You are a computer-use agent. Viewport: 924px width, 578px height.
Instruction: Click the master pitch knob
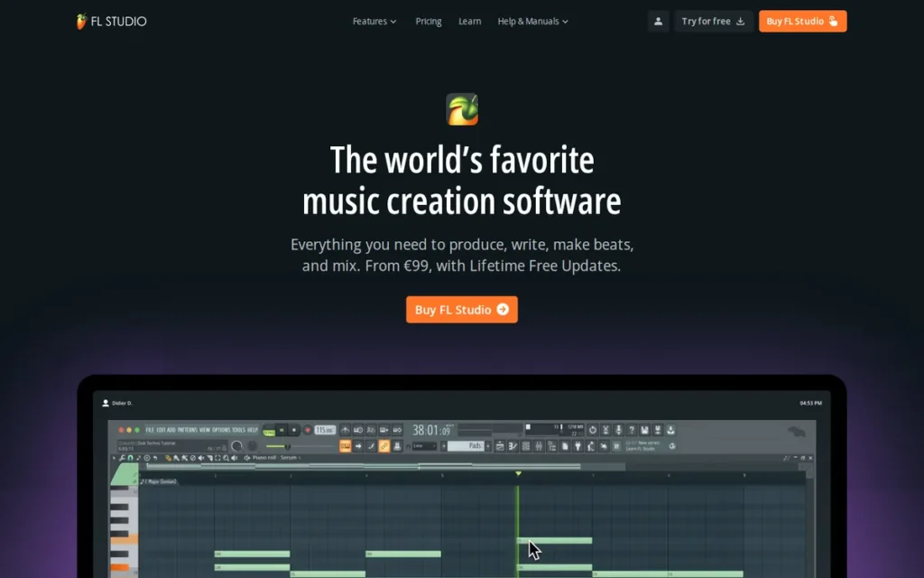[x=253, y=446]
